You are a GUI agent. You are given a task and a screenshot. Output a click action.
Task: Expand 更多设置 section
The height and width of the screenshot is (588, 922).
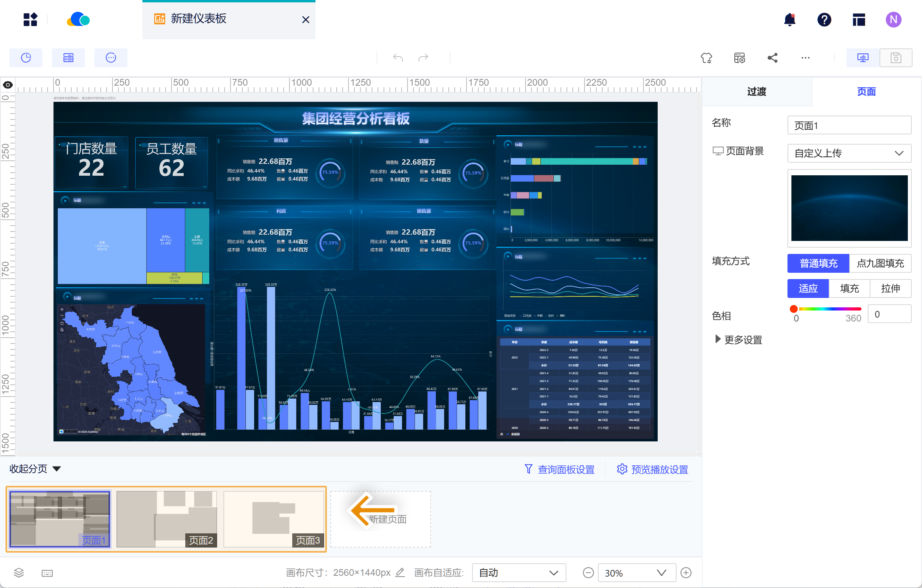coord(738,340)
